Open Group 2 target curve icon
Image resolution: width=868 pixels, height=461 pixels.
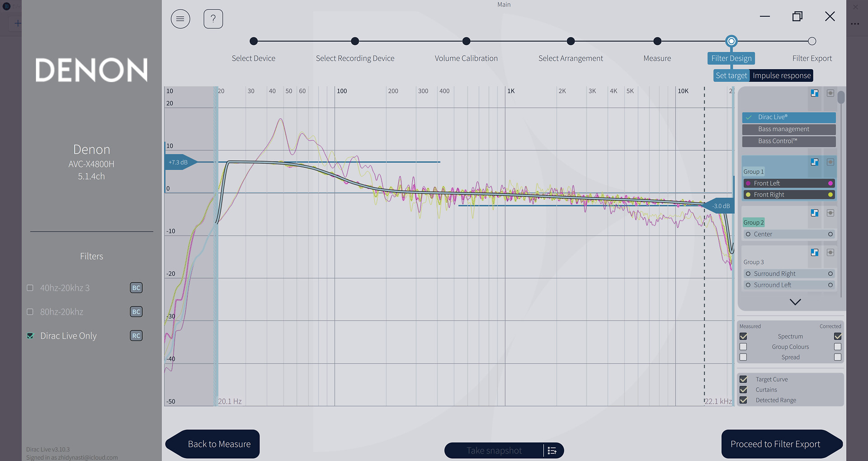point(815,213)
